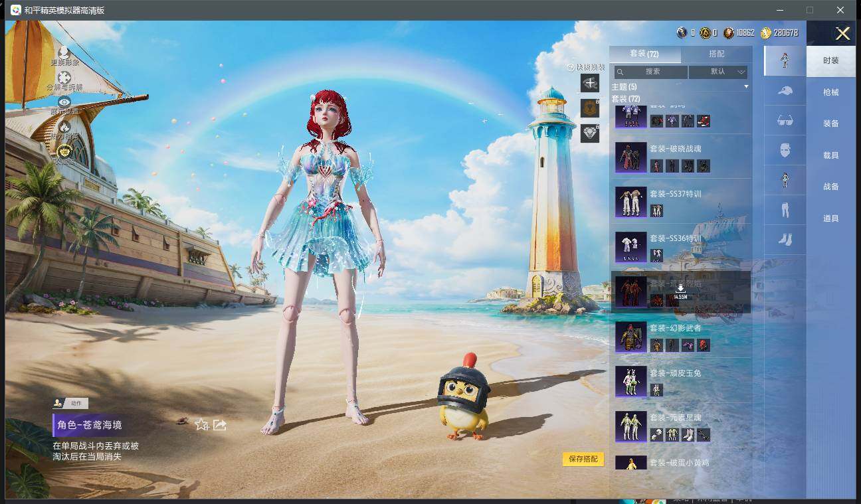Switch to the 搭配 tab
This screenshot has width=861, height=504.
click(x=717, y=54)
